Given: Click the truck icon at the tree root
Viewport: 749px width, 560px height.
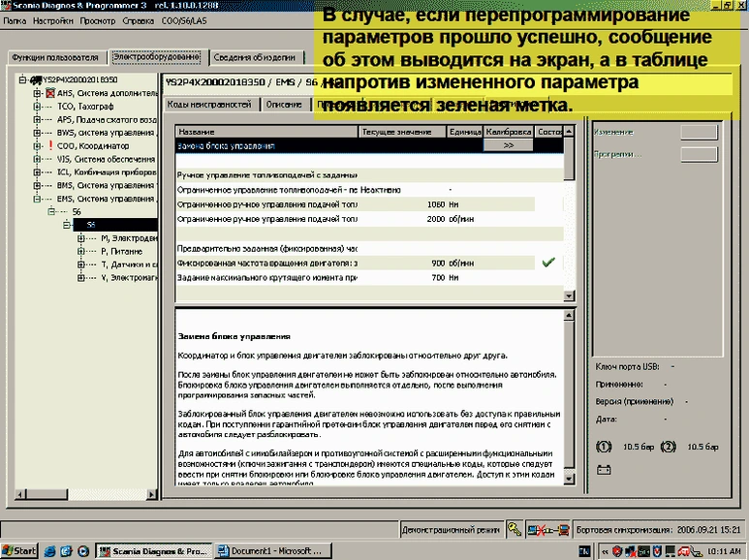Looking at the screenshot, I should click(36, 79).
